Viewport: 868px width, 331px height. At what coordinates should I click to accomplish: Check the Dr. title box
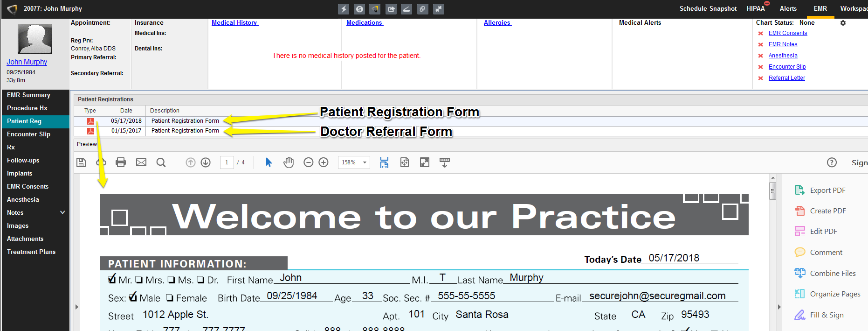(x=201, y=280)
